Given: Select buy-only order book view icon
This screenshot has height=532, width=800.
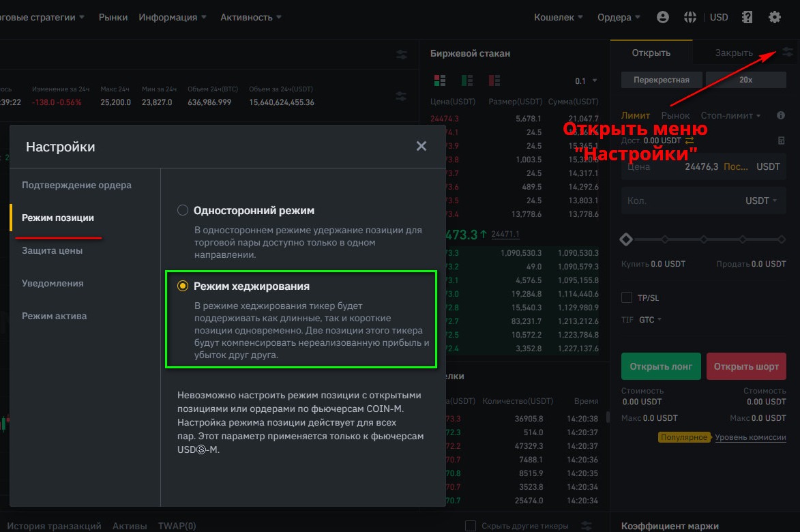Looking at the screenshot, I should tap(466, 80).
